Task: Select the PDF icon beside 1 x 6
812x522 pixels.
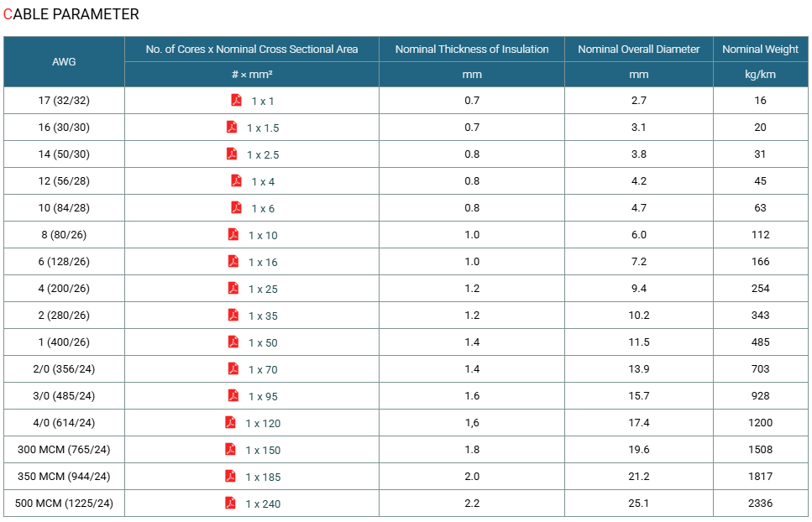Action: (236, 207)
